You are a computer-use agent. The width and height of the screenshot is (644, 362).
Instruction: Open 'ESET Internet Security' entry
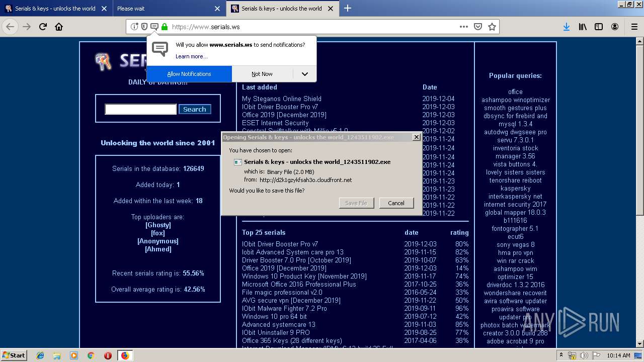(x=275, y=123)
